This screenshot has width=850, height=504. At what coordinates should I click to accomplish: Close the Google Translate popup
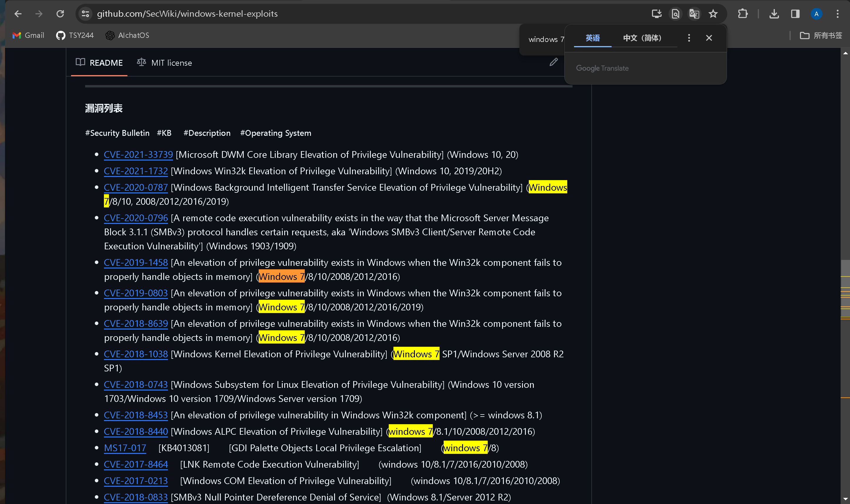coord(708,38)
